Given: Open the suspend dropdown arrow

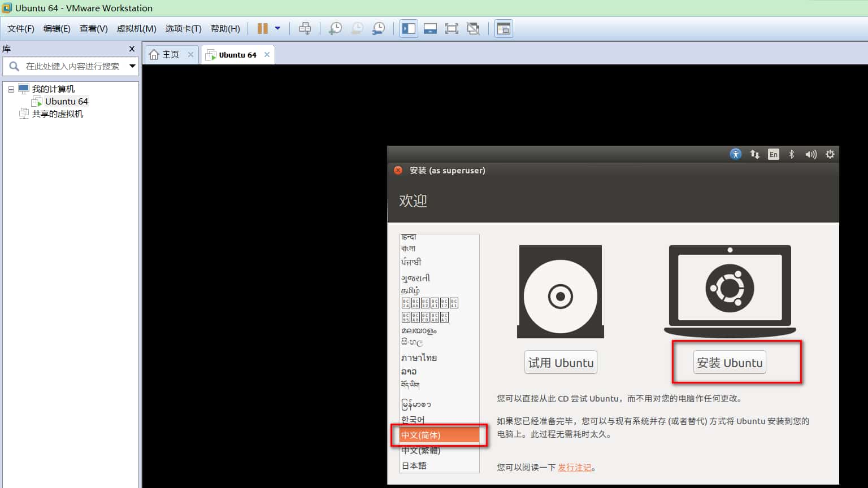Looking at the screenshot, I should pos(277,28).
